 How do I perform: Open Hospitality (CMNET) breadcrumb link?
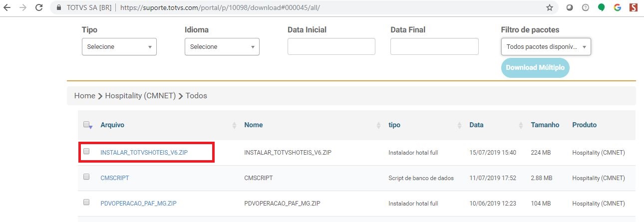tap(140, 96)
